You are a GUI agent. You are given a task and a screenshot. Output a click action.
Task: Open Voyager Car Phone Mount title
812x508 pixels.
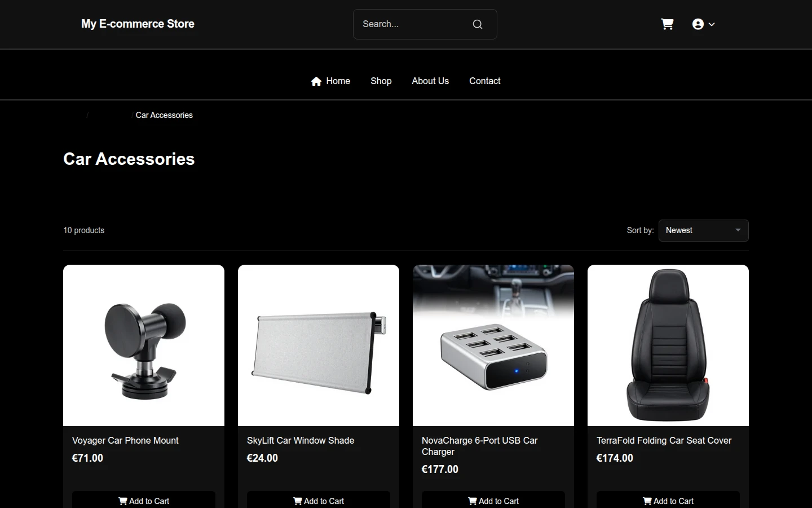point(125,440)
